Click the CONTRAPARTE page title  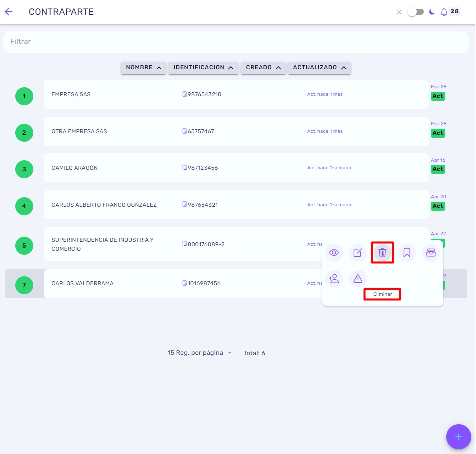coord(61,12)
